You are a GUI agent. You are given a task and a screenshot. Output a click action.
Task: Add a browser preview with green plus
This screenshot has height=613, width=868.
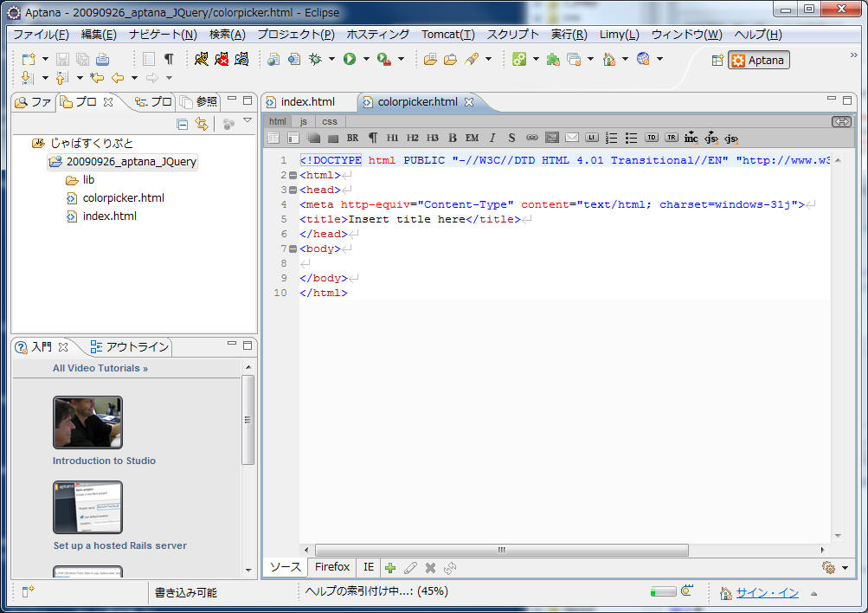[x=390, y=568]
